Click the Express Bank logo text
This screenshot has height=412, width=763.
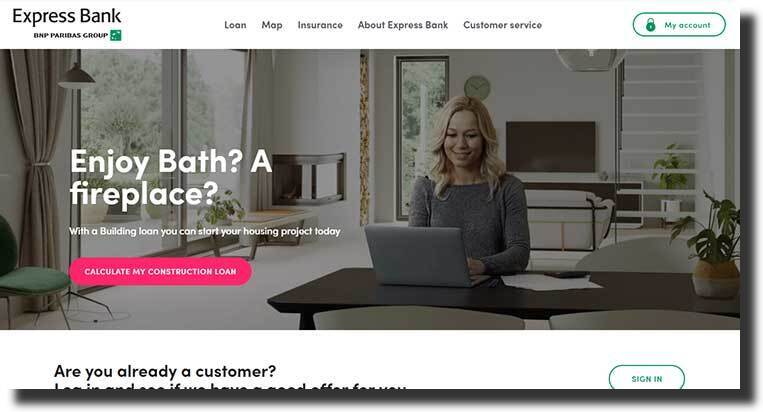click(x=67, y=17)
